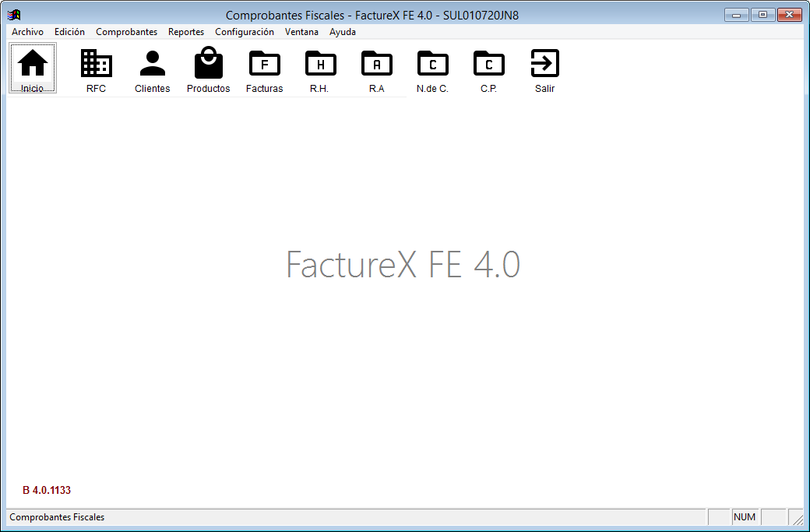The image size is (810, 532).
Task: Open the Comprobantes menu
Action: click(x=126, y=31)
